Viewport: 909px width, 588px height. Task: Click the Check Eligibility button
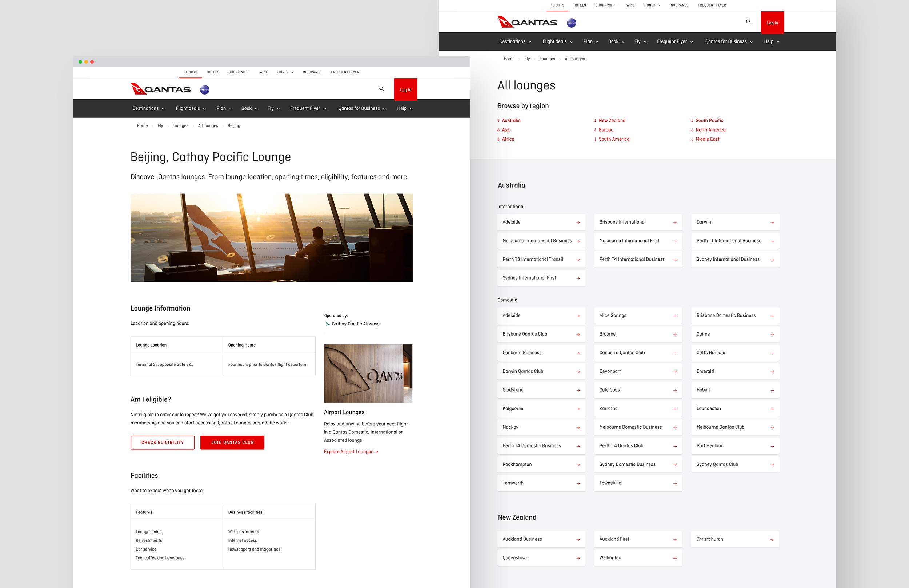click(x=162, y=443)
